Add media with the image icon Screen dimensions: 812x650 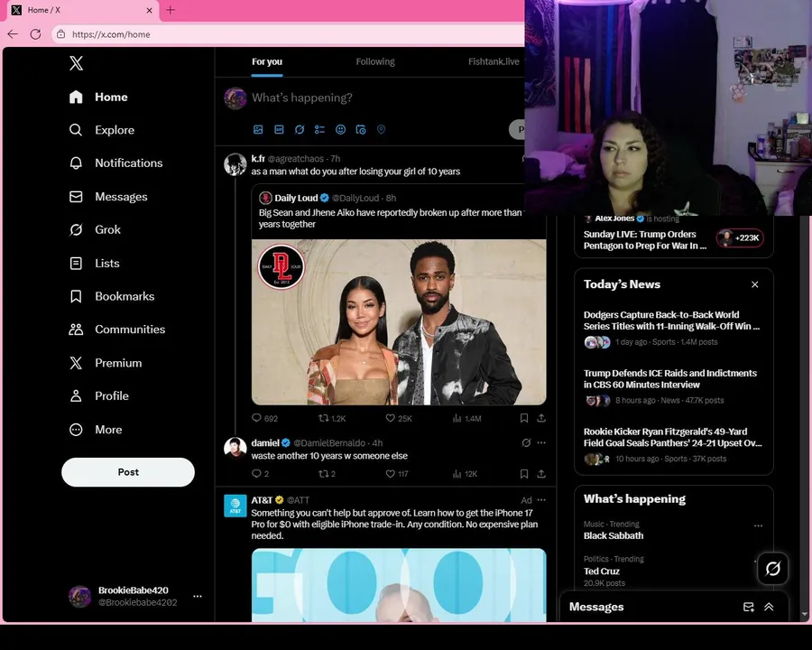pyautogui.click(x=258, y=130)
